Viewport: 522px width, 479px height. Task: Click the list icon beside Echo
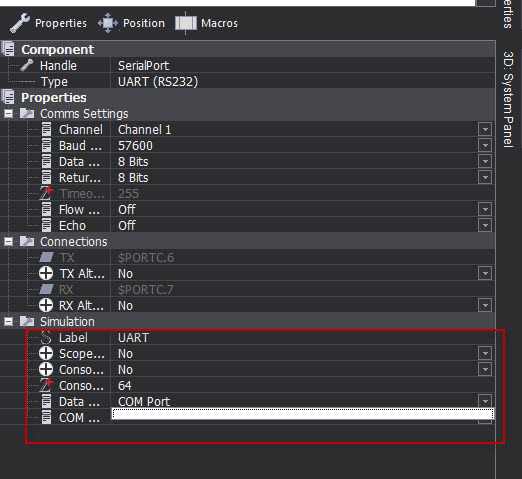click(46, 225)
